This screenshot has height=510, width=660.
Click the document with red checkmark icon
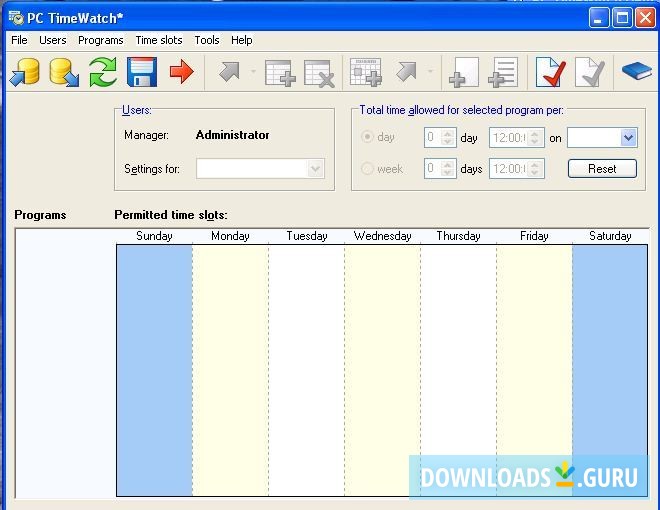coord(550,72)
